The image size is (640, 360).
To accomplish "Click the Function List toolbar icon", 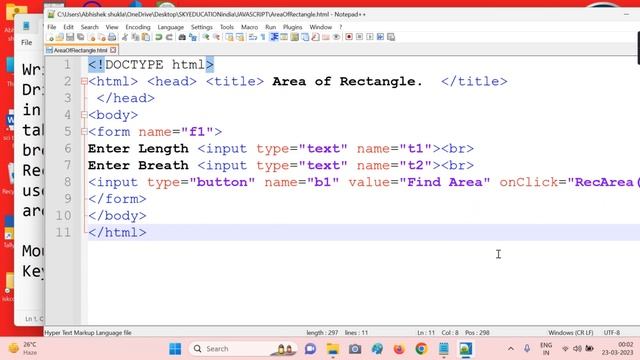I will click(x=315, y=37).
